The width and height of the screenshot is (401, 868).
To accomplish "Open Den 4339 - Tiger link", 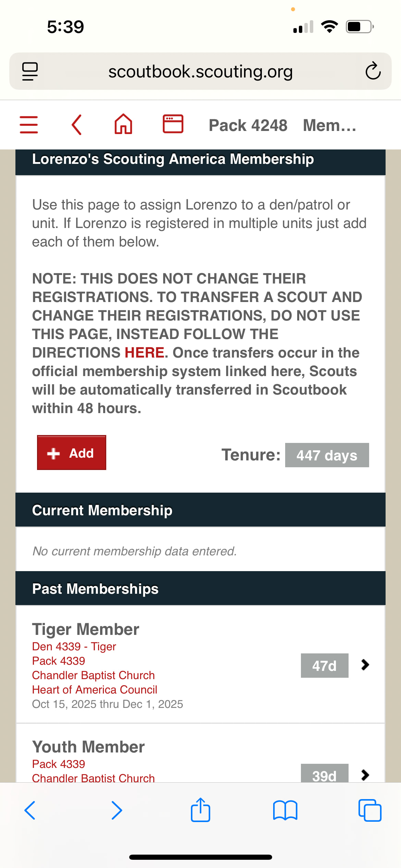I will pyautogui.click(x=74, y=647).
